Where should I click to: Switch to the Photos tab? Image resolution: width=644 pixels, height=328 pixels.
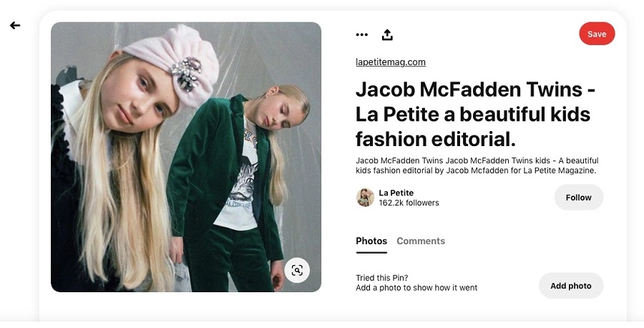click(371, 241)
